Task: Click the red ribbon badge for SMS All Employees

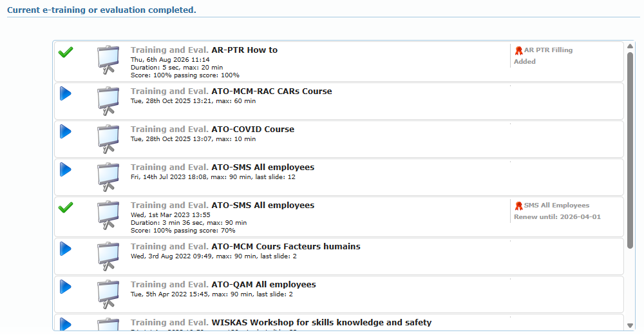Action: [518, 206]
